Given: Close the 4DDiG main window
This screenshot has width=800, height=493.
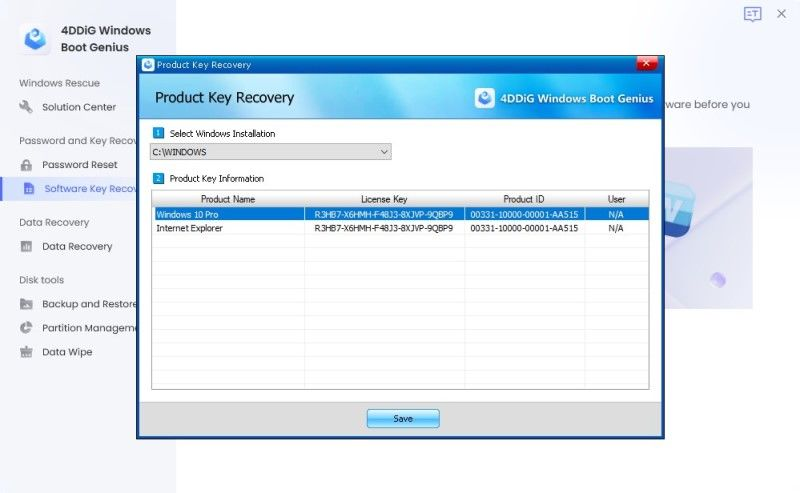Looking at the screenshot, I should click(781, 14).
